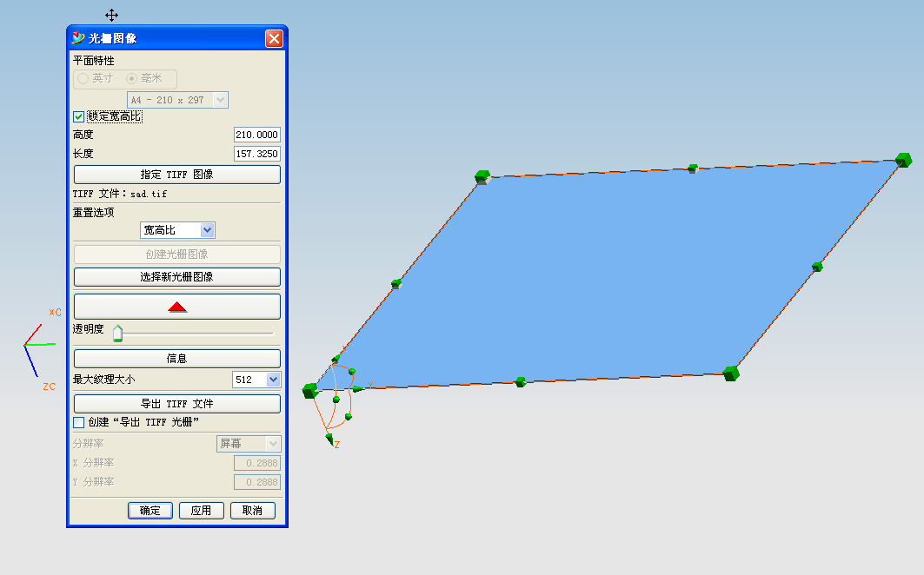Click the 导出 TIFF 文件 button
Image resolution: width=924 pixels, height=575 pixels.
pos(176,404)
